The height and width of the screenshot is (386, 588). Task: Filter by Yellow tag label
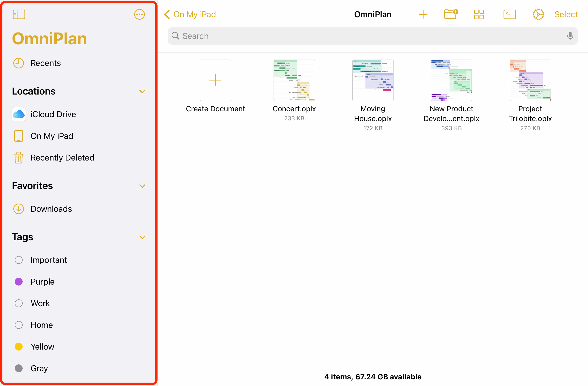[x=43, y=346]
